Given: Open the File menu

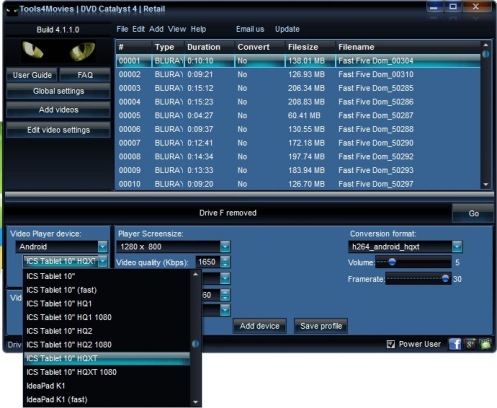Looking at the screenshot, I should click(122, 29).
